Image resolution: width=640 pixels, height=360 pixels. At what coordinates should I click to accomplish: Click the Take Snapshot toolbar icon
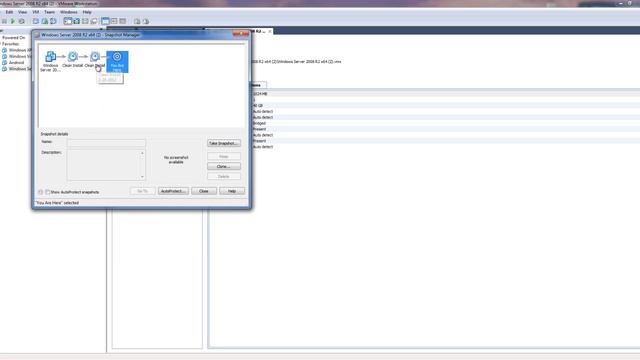36,21
